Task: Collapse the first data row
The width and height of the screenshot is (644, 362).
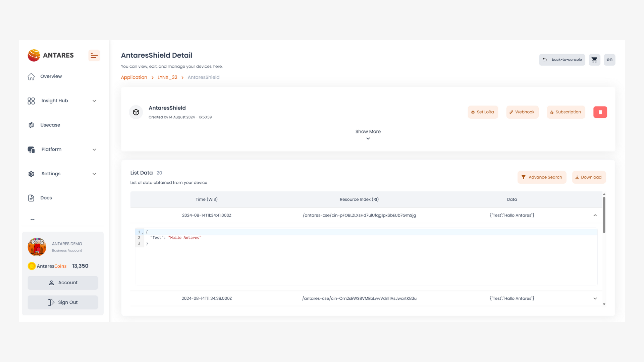Action: (x=595, y=215)
